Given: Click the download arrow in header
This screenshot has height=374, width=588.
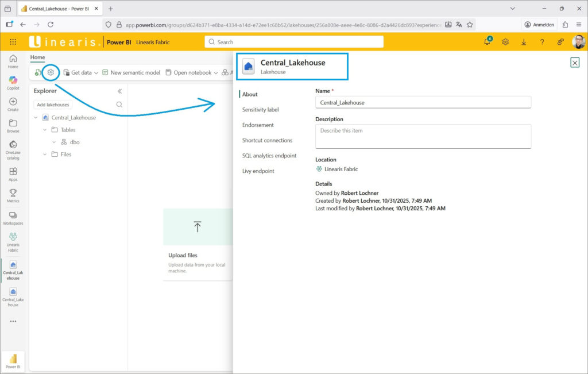Looking at the screenshot, I should [x=524, y=42].
